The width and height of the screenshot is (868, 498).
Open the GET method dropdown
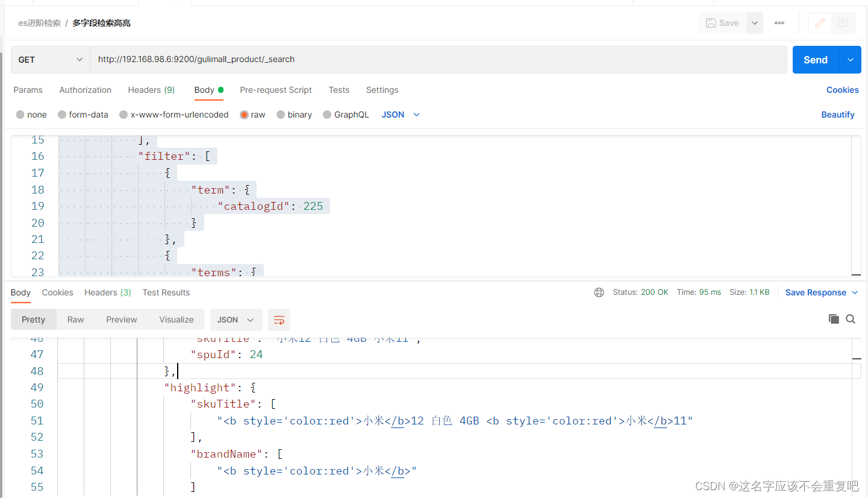(51, 60)
